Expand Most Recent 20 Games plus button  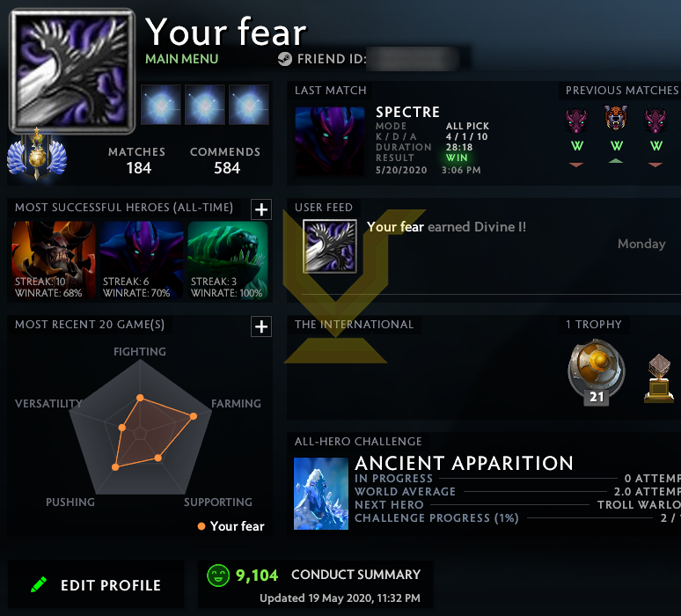[x=261, y=326]
